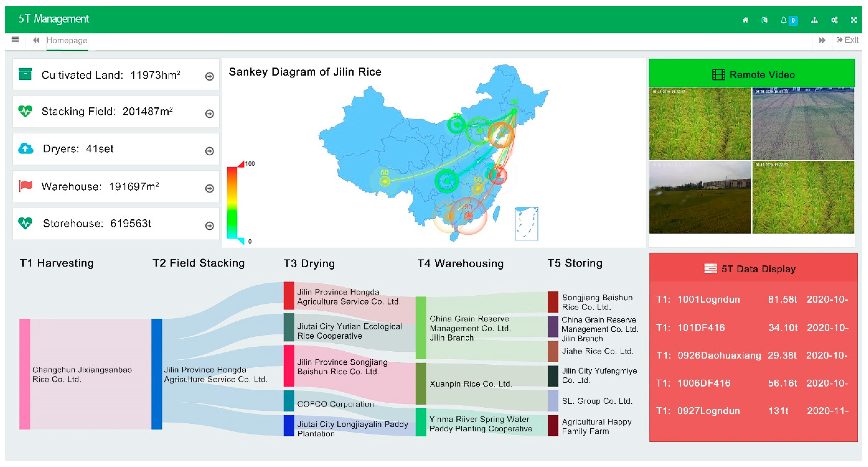Click the bottom handle labeled 0 on legend
The image size is (868, 467).
(241, 241)
